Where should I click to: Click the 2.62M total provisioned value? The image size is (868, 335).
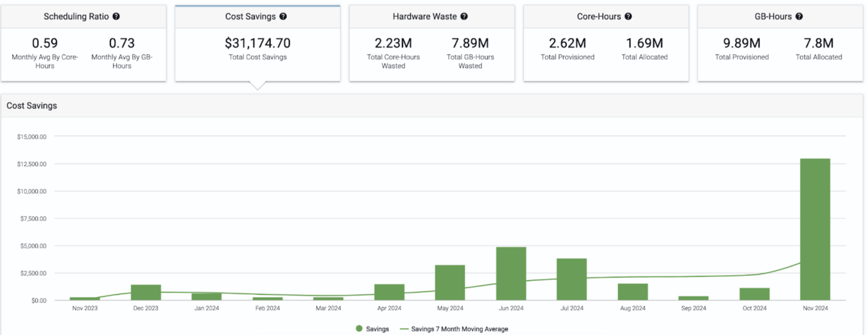(x=567, y=43)
